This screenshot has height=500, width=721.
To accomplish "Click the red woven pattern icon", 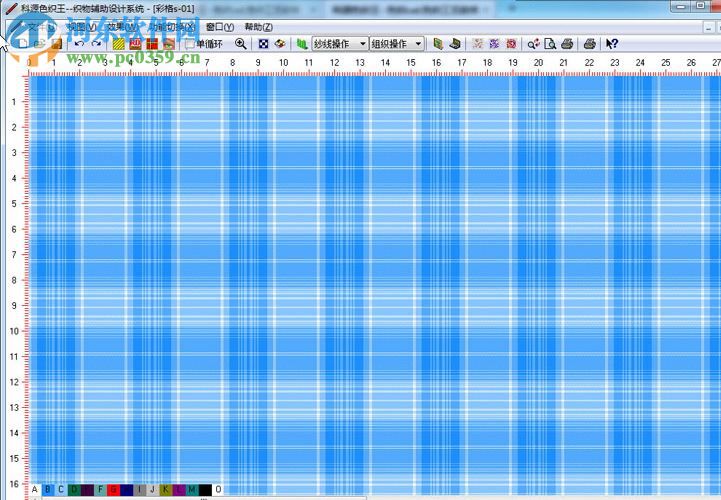I will [x=511, y=44].
